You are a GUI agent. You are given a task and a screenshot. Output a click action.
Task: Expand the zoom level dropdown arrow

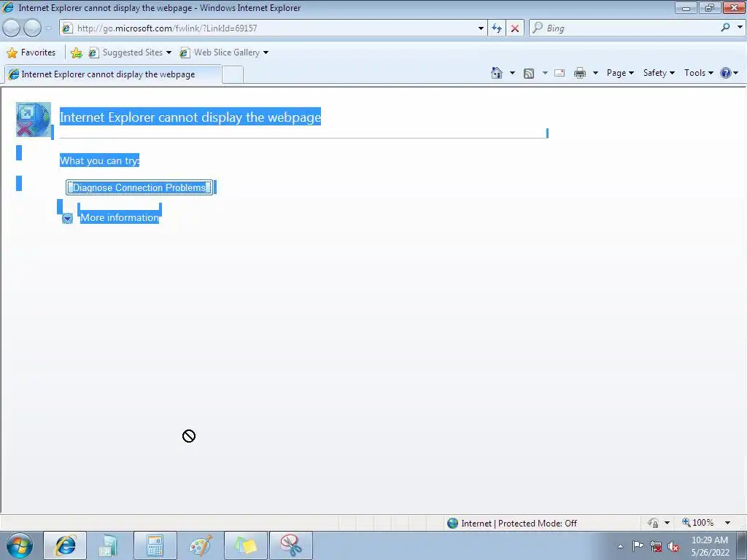point(727,523)
